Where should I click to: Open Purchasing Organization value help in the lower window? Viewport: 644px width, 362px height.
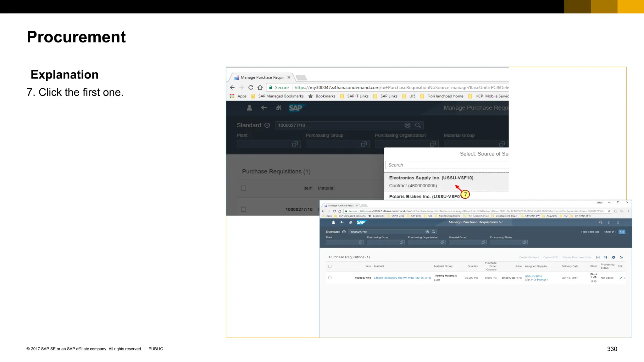pyautogui.click(x=442, y=242)
